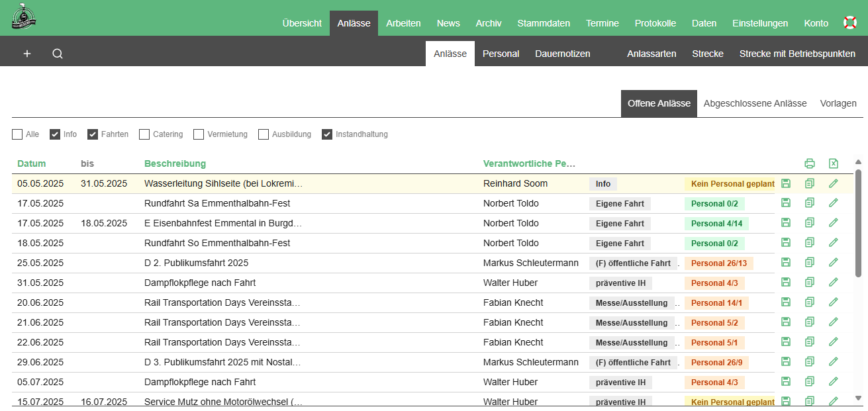The width and height of the screenshot is (868, 411).
Task: Open the Personal sub-navigation tab
Action: coord(501,54)
